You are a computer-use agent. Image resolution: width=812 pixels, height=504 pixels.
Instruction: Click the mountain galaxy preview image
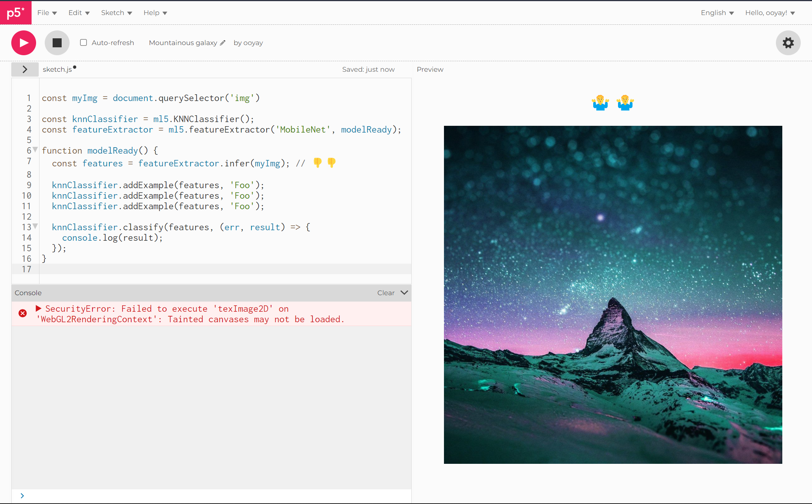[x=613, y=295]
